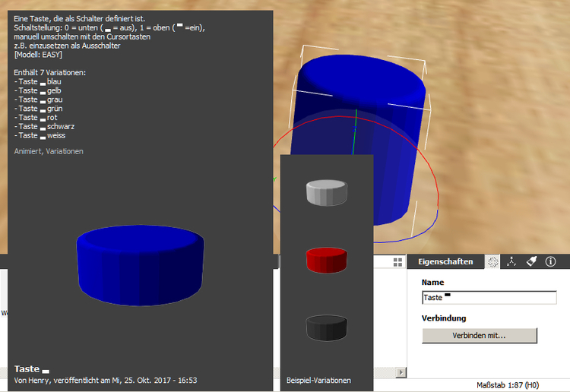The image size is (570, 392).
Task: Open the info circle tab icon
Action: [x=550, y=261]
